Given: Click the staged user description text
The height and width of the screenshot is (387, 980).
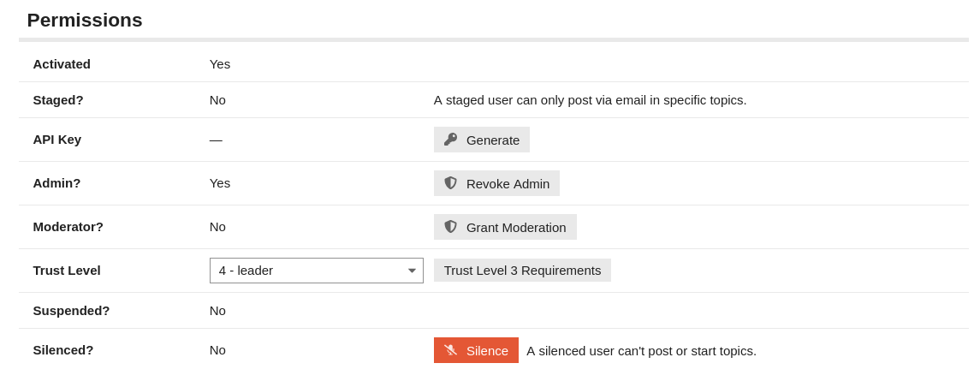Looking at the screenshot, I should 590,100.
